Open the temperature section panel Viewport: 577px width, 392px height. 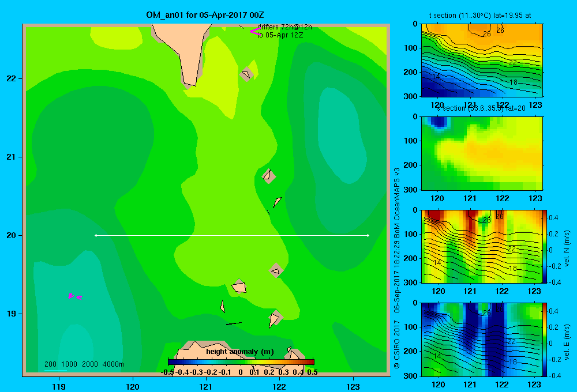coord(482,61)
